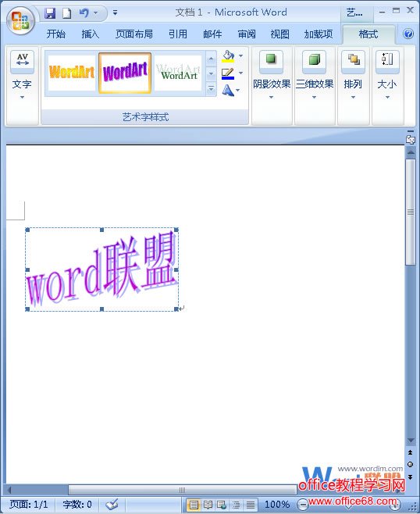Minimize the Word window

382,12
